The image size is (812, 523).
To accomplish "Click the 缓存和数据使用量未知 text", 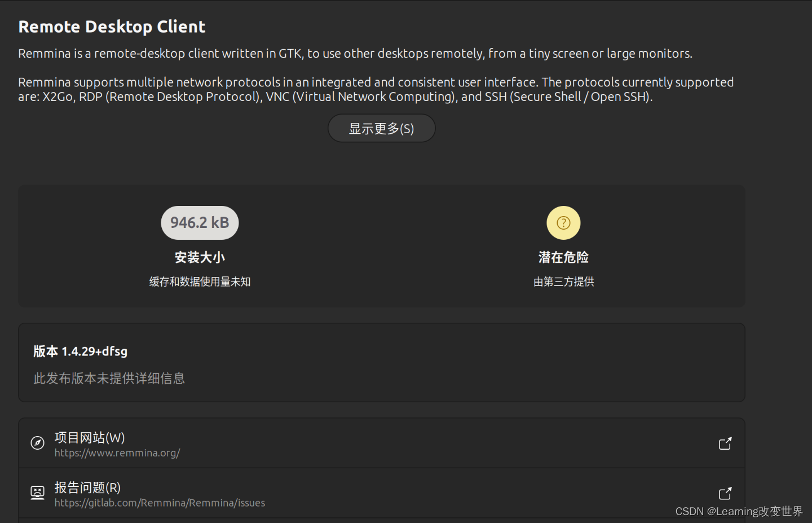I will coord(200,282).
